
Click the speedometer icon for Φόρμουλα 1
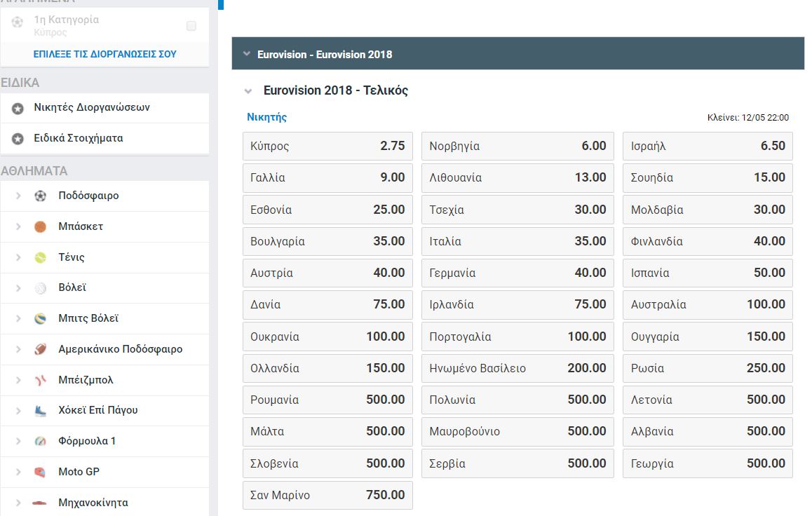(x=41, y=442)
